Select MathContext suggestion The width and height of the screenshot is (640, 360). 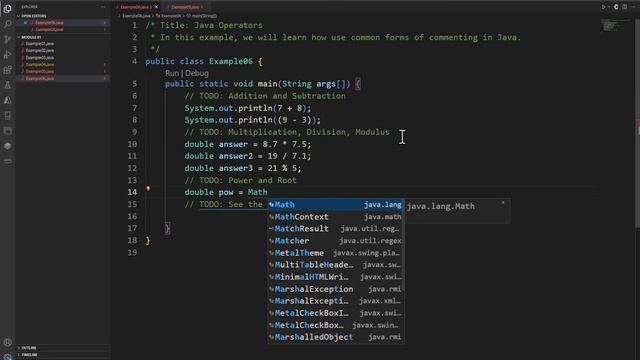336,217
